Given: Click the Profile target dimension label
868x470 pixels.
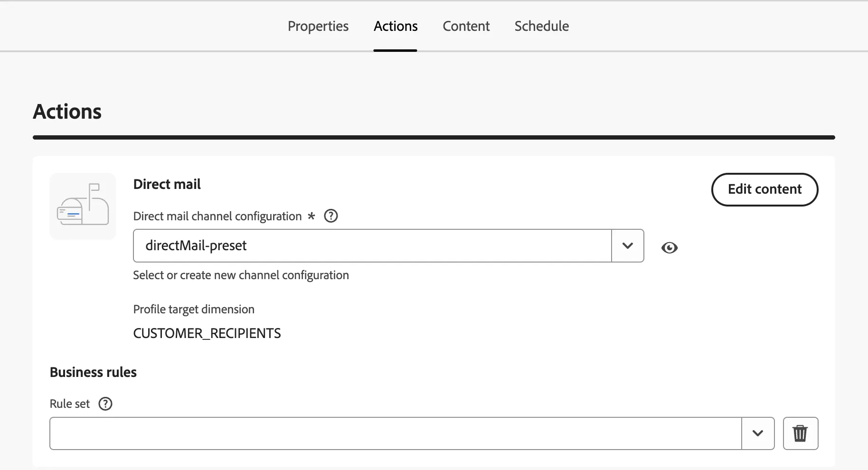Looking at the screenshot, I should 194,309.
